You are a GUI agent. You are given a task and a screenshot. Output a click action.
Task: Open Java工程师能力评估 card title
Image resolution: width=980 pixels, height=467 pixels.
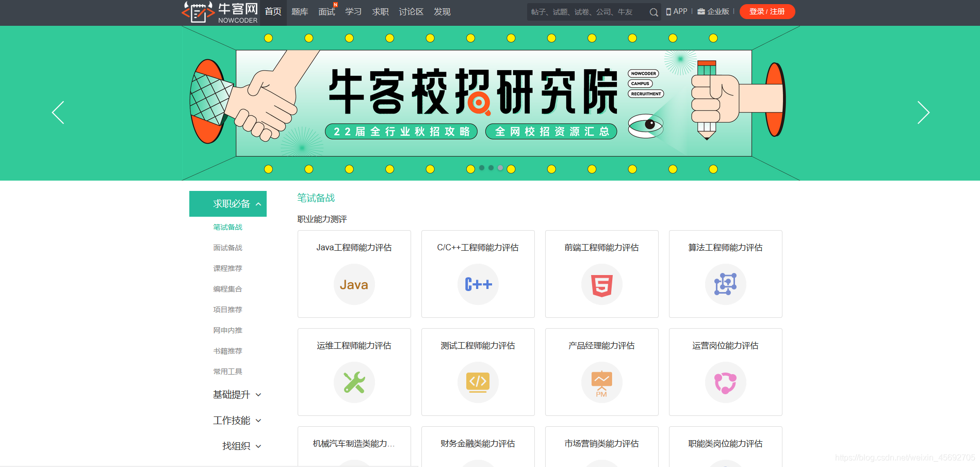pos(354,248)
